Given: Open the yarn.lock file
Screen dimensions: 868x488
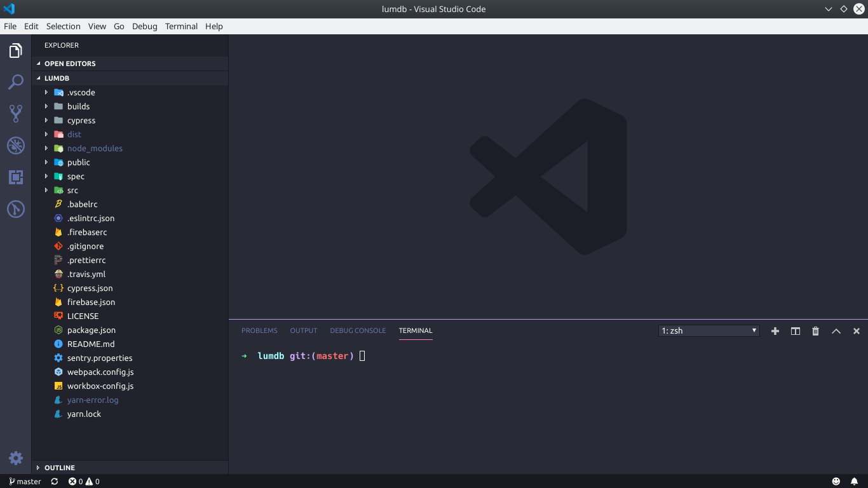Looking at the screenshot, I should pyautogui.click(x=130, y=414).
